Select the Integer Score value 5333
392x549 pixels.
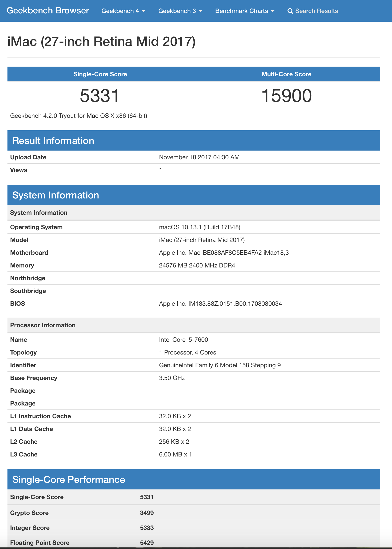147,528
